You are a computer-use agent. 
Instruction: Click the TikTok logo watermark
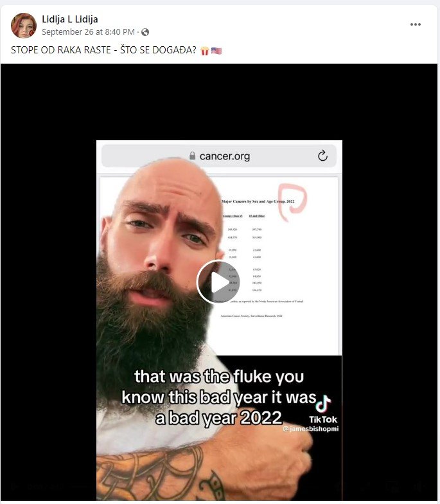click(x=323, y=410)
